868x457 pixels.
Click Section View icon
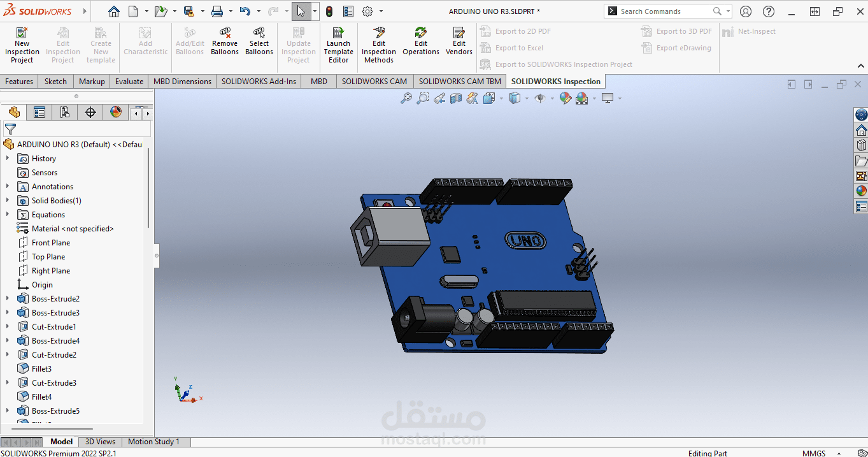click(x=455, y=98)
